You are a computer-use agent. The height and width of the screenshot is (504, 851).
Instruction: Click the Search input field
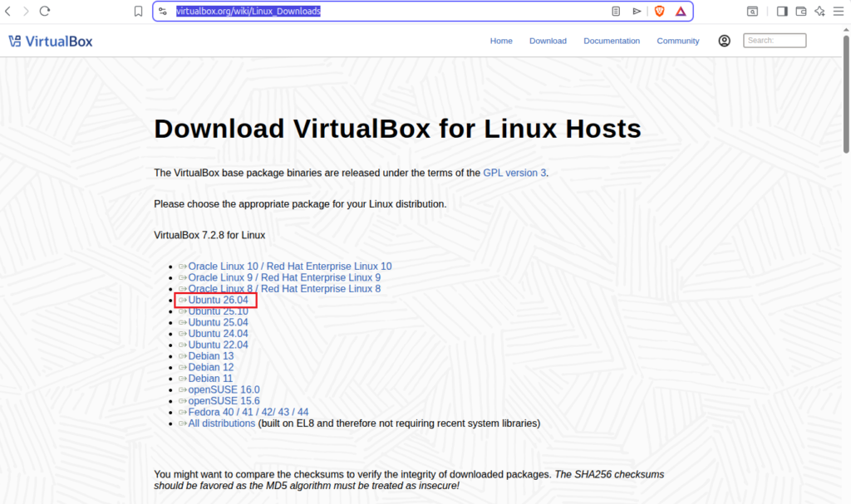click(775, 40)
